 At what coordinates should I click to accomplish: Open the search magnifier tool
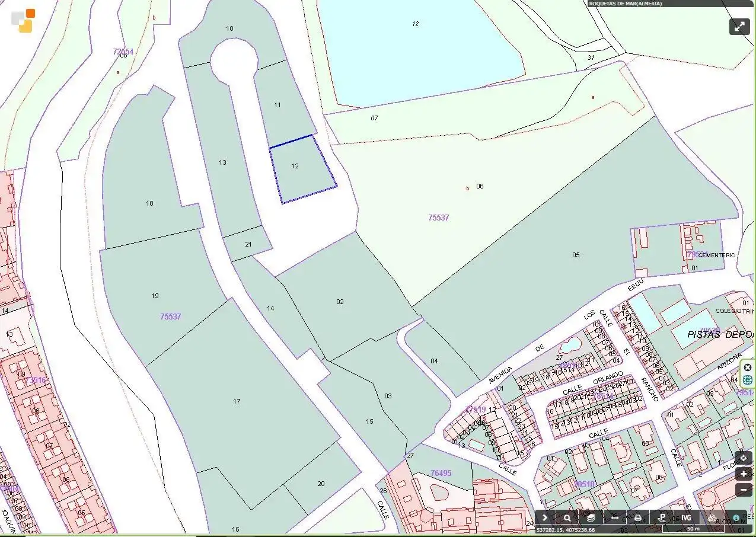pos(567,517)
